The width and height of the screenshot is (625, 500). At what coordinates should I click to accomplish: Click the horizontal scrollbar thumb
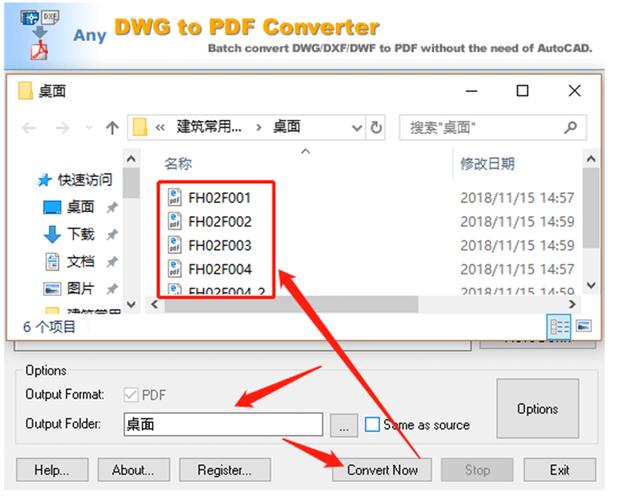291,305
